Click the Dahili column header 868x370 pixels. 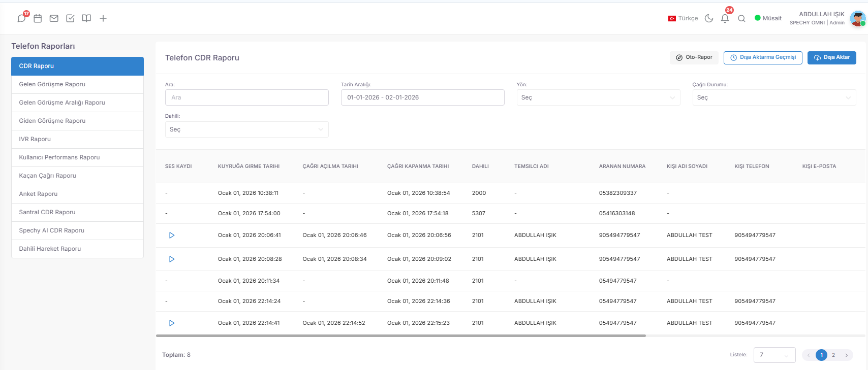[x=480, y=166]
